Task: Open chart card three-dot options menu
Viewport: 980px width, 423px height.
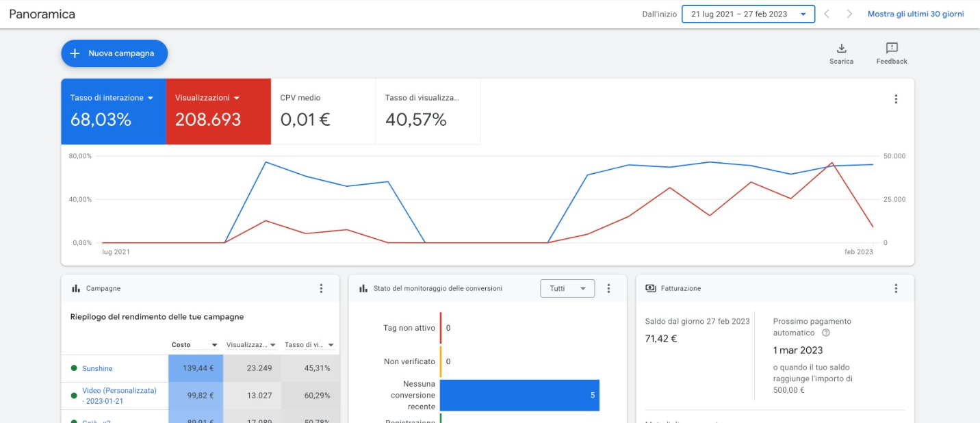Action: click(x=896, y=99)
